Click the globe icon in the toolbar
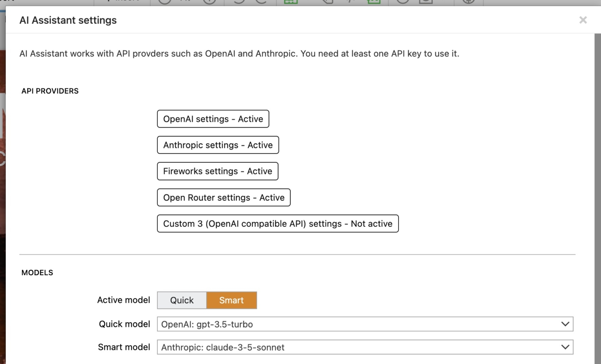 click(x=468, y=1)
